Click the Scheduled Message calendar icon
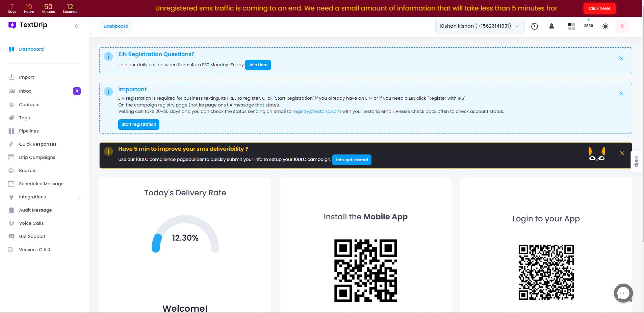This screenshot has width=644, height=313. point(11,184)
